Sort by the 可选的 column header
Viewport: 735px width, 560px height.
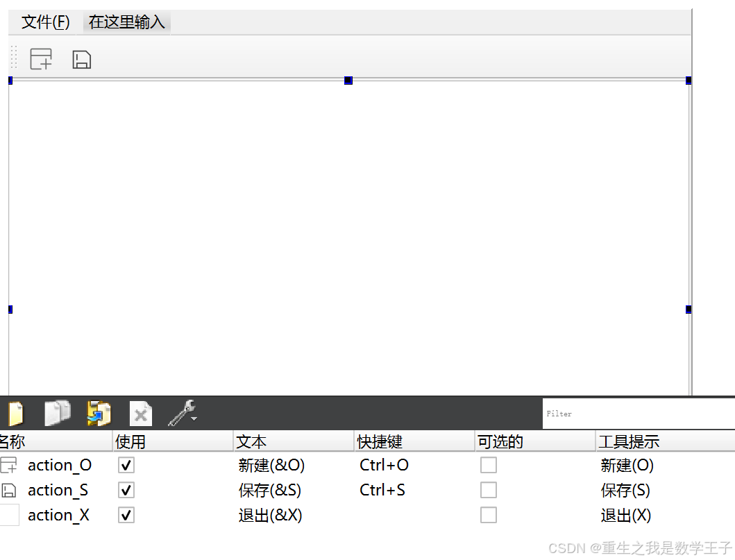(535, 441)
